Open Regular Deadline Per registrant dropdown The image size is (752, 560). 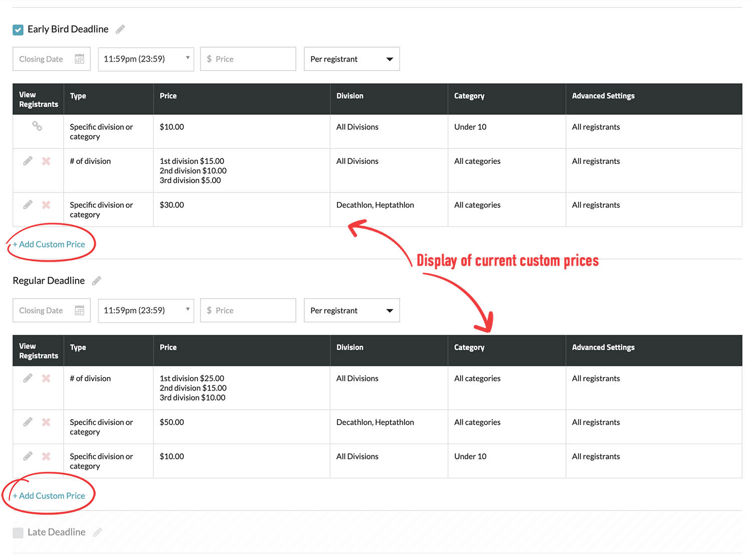[351, 311]
